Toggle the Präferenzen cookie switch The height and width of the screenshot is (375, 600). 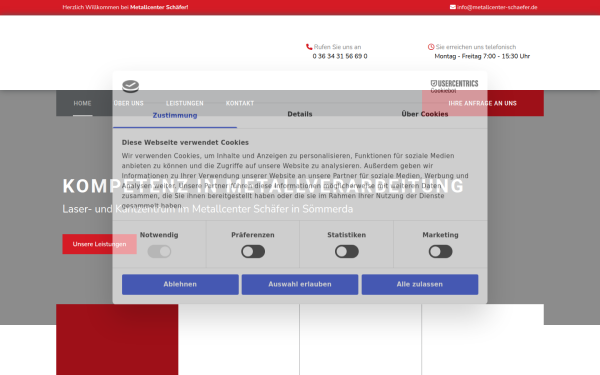tap(253, 251)
